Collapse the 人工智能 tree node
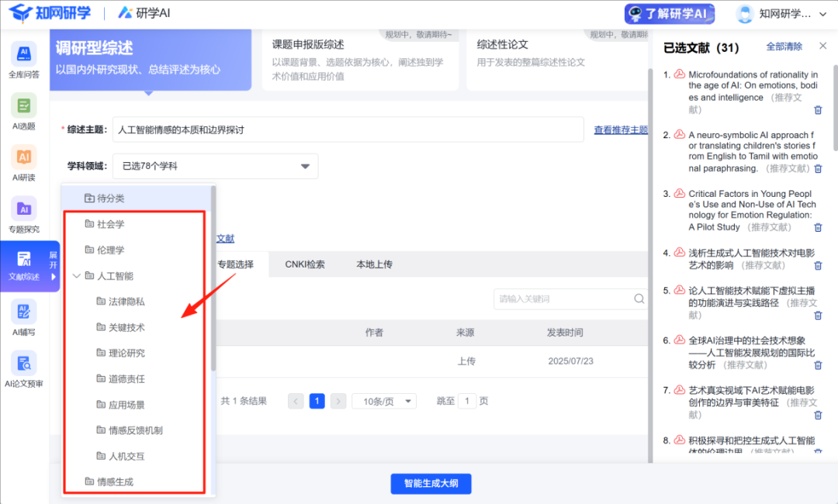The width and height of the screenshot is (838, 504). coord(77,276)
